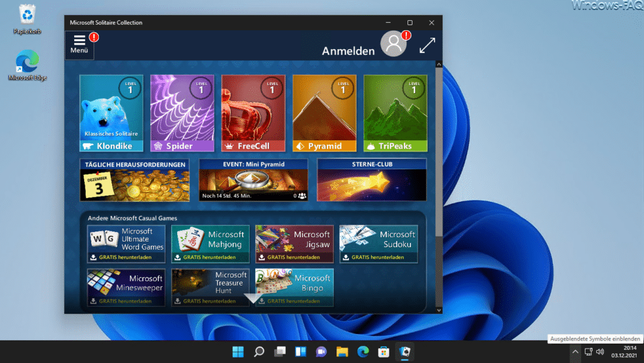Open File Explorer in the taskbar

[x=342, y=352]
